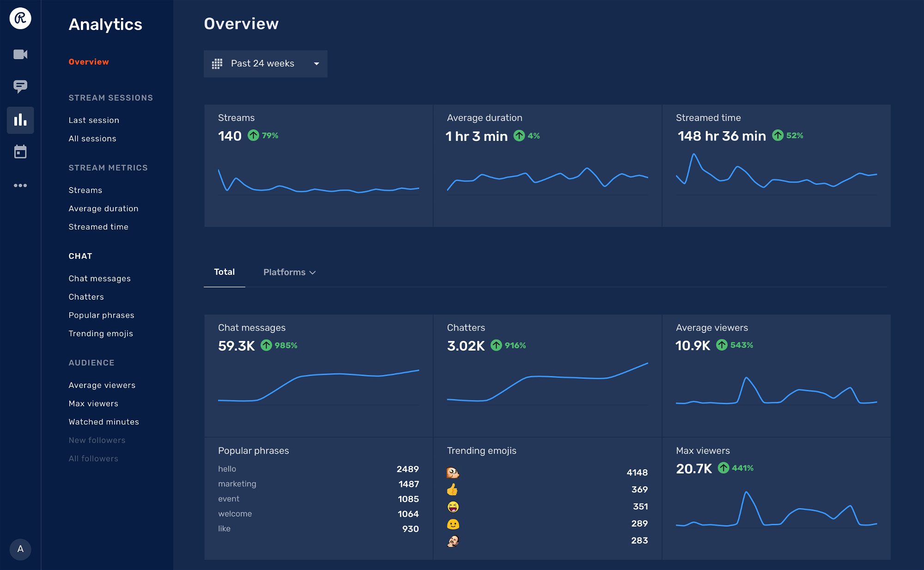Click the three-dots more icon

pos(20,185)
